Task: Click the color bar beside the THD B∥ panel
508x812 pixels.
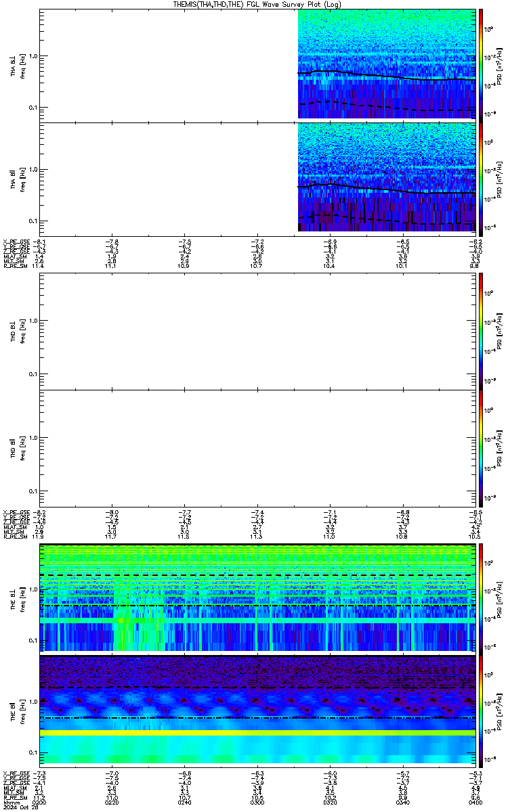Action: (x=481, y=448)
